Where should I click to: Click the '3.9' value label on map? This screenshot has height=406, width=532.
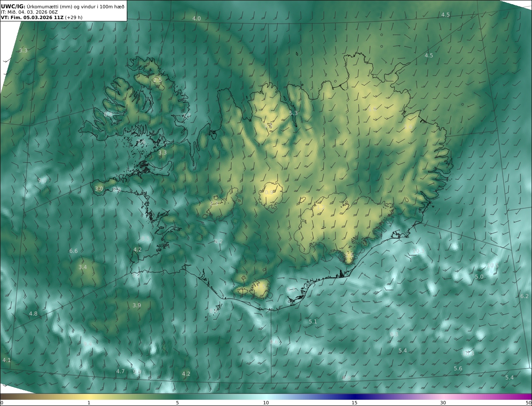click(x=137, y=305)
